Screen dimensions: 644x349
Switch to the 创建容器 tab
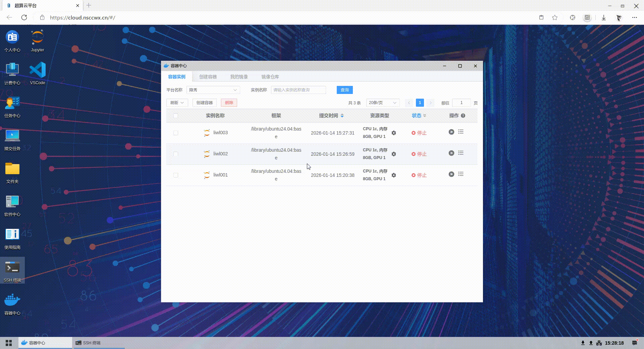208,77
